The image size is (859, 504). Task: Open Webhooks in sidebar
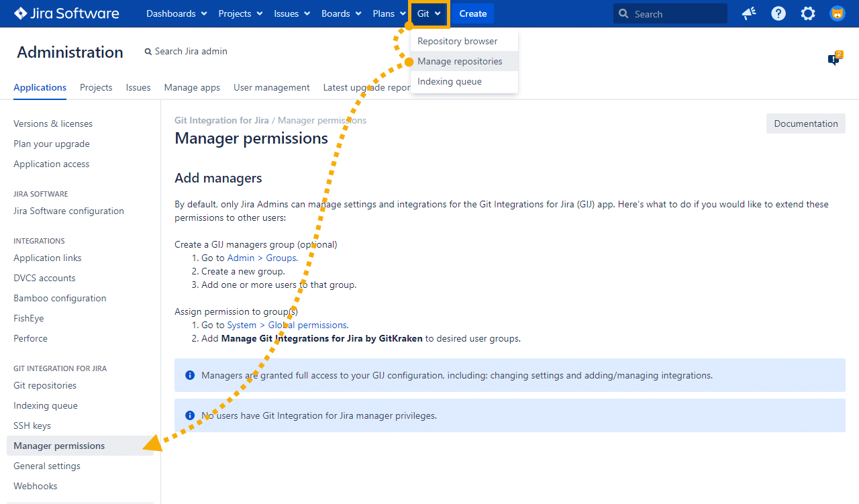click(x=36, y=486)
